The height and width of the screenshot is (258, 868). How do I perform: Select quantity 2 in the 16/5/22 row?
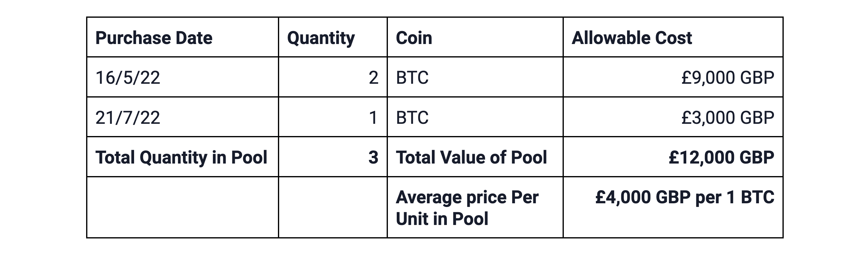[373, 78]
